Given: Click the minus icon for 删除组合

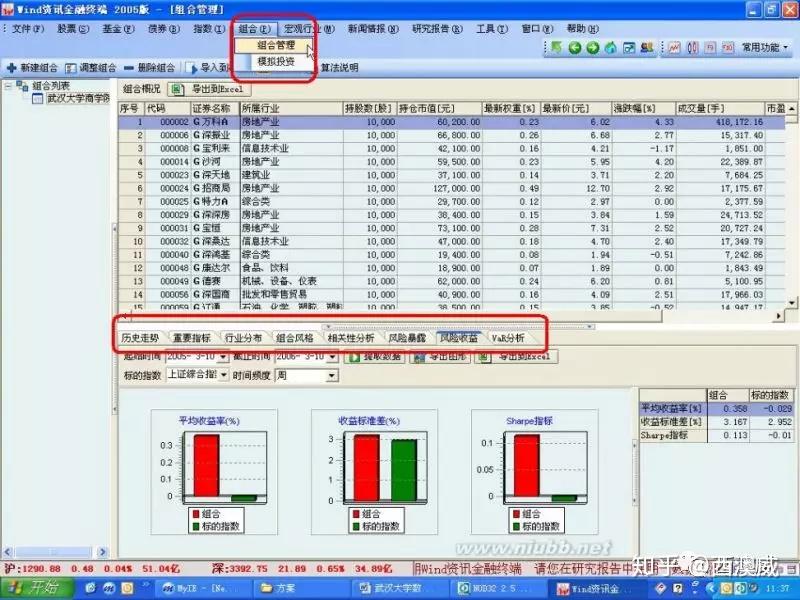Looking at the screenshot, I should pos(129,67).
